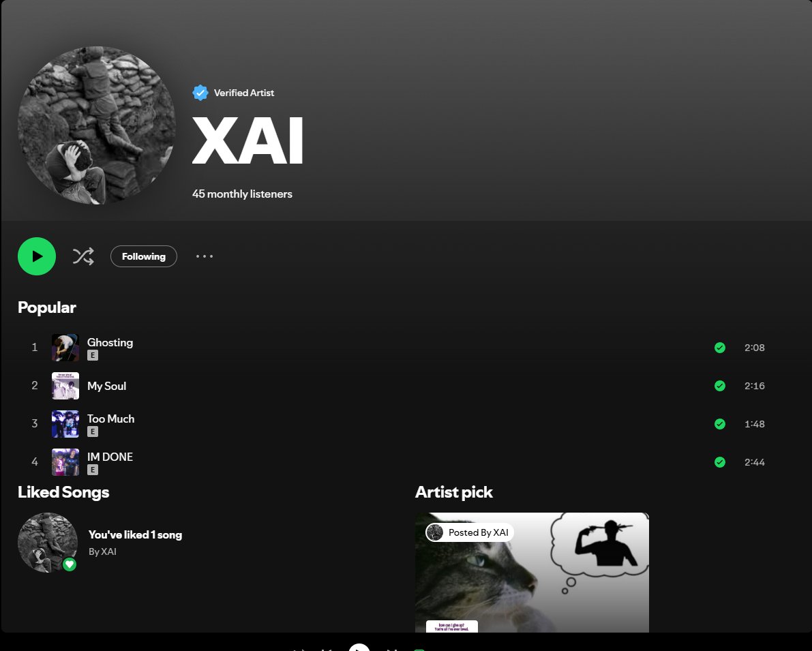Click the XAI artist name heading
This screenshot has width=812, height=651.
click(x=247, y=140)
